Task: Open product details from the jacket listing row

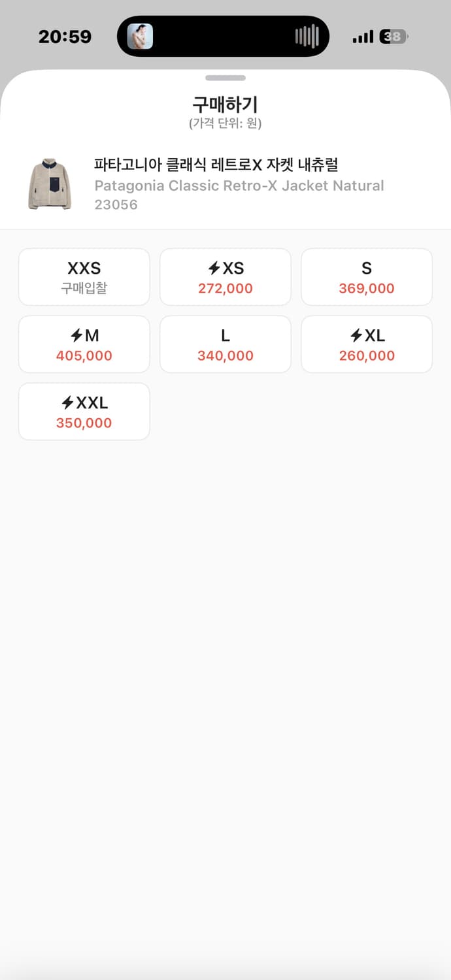Action: (225, 182)
